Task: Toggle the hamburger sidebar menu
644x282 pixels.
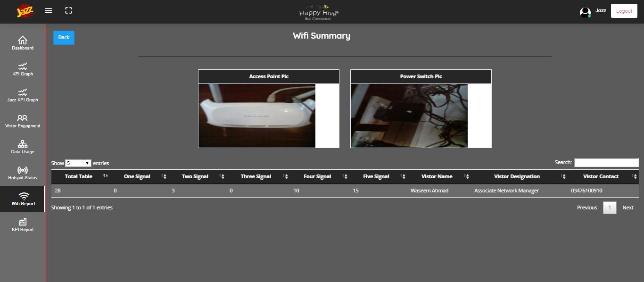Action: [x=49, y=10]
